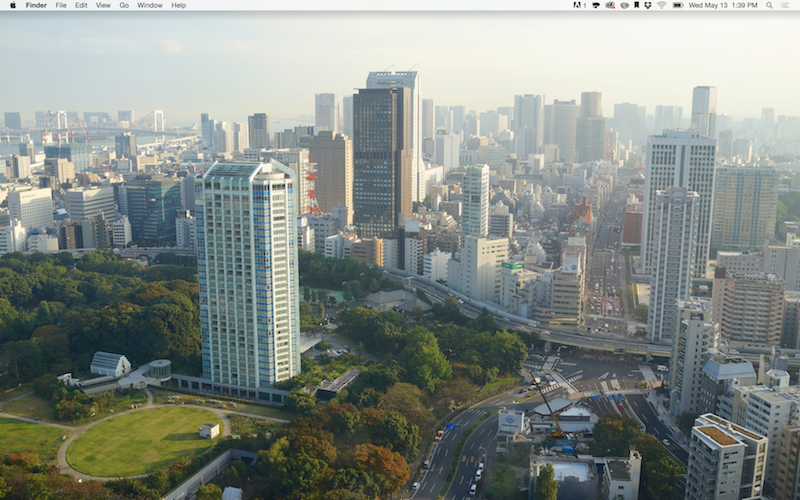Open the File menu
The width and height of the screenshot is (800, 500).
tap(61, 5)
